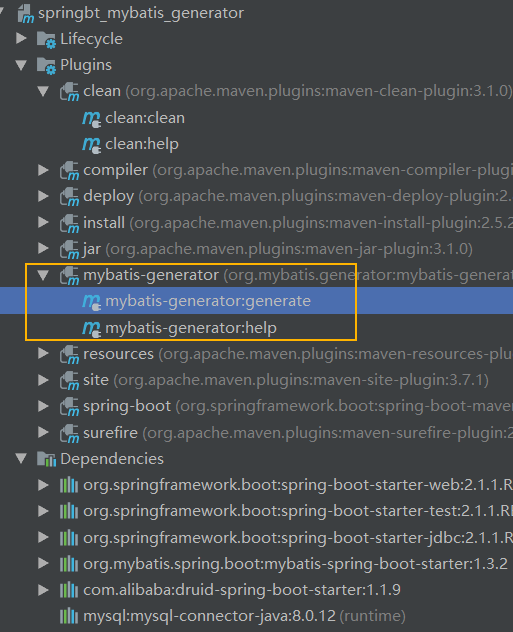Click the install plugin icon

click(x=69, y=223)
